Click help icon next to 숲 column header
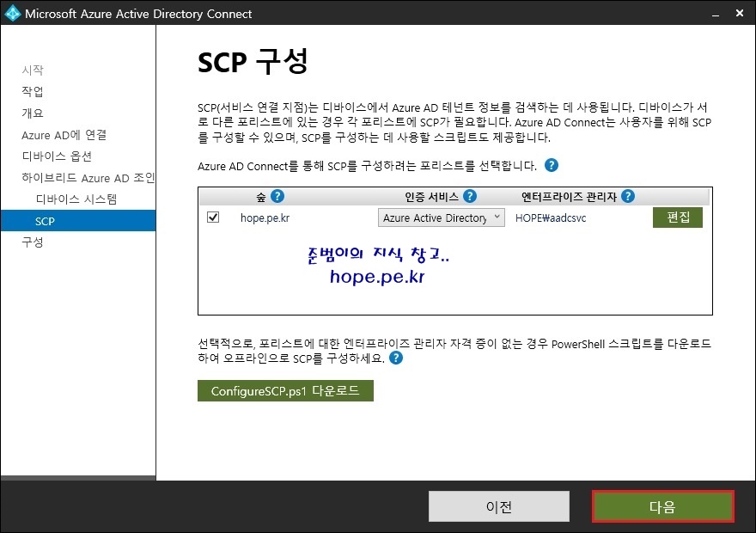The height and width of the screenshot is (533, 756). (x=277, y=196)
